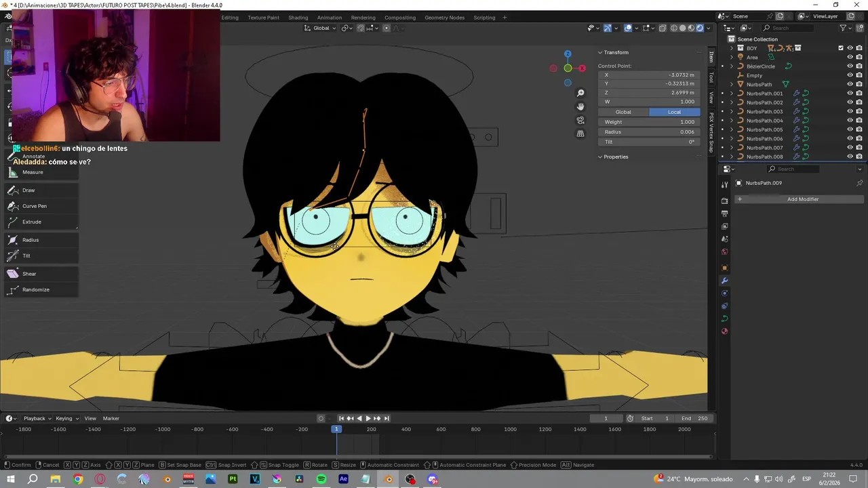Open the Playback popover

[37, 418]
